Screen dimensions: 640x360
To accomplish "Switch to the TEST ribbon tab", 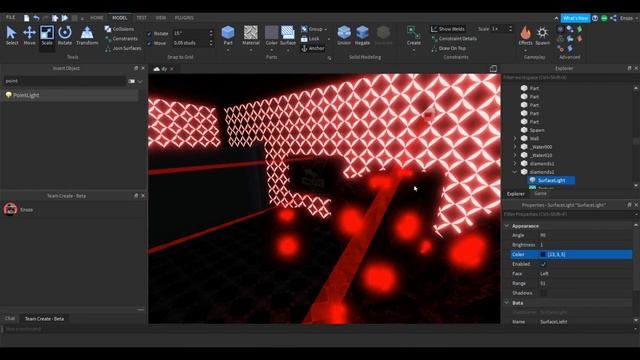I will coord(142,18).
